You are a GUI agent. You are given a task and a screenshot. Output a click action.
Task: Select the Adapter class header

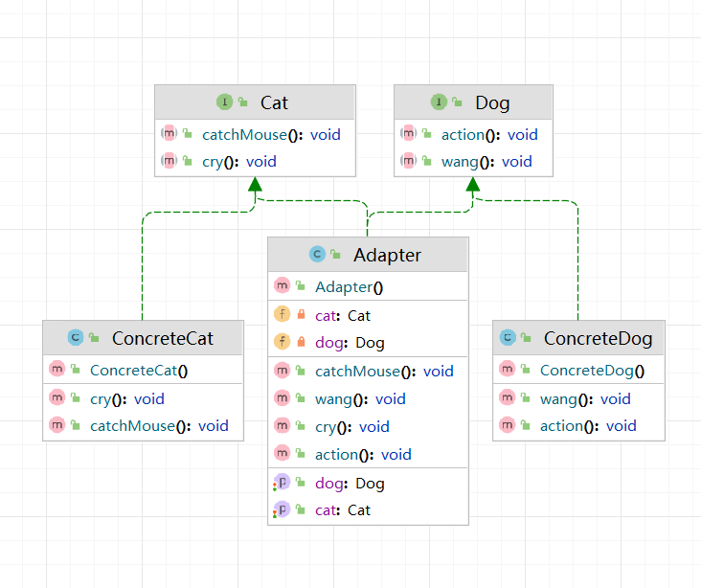point(387,255)
